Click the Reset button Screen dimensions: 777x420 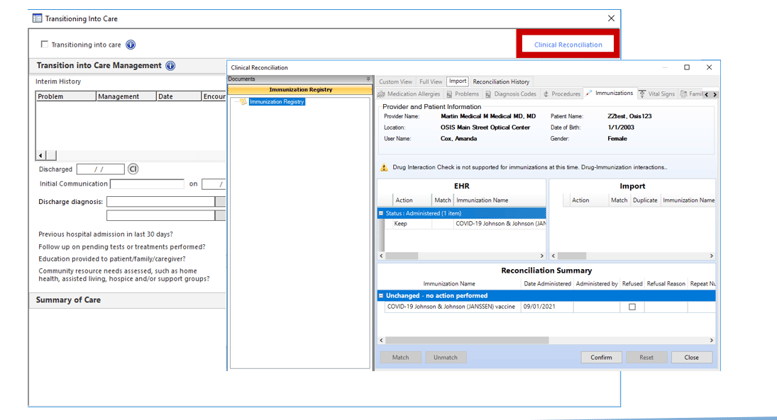[x=646, y=357]
